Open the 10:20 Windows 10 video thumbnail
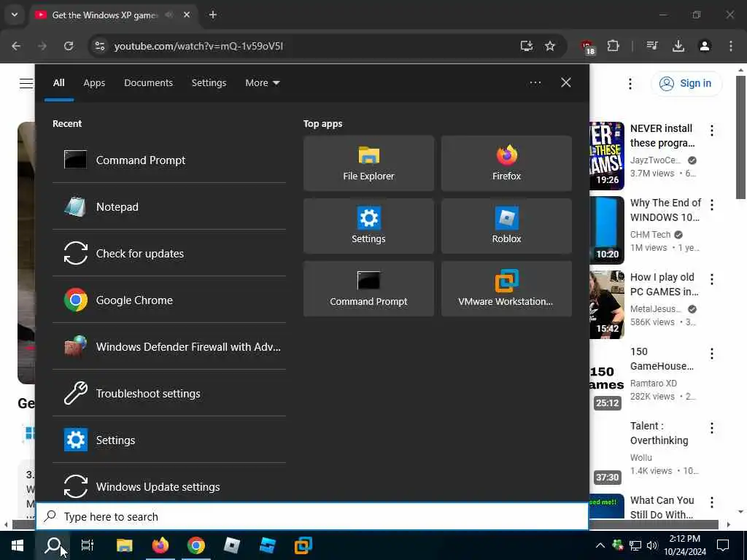The image size is (747, 560). [607, 230]
